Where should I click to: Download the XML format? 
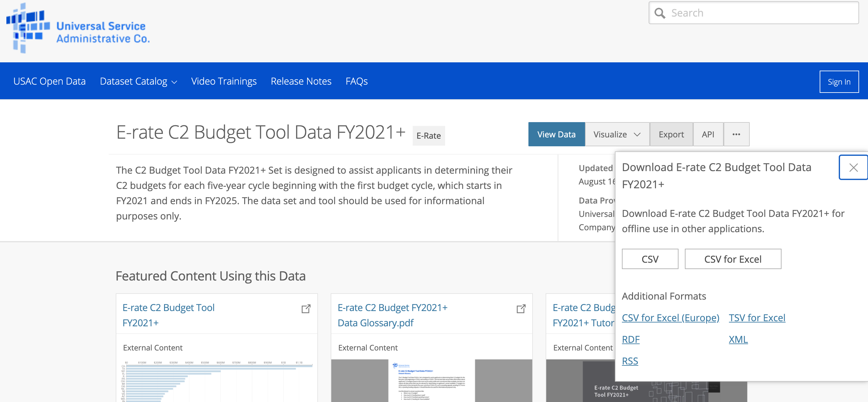[738, 339]
